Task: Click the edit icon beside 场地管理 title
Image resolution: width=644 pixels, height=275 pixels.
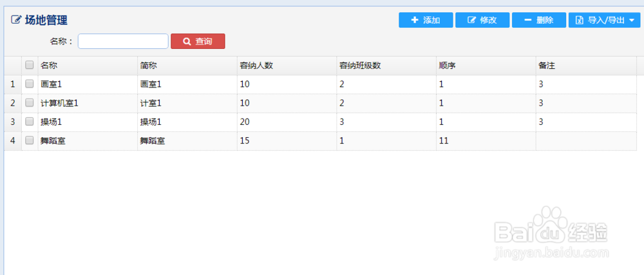Action: pyautogui.click(x=15, y=19)
